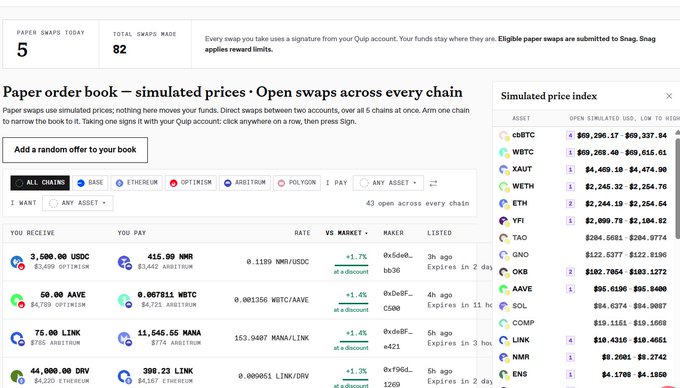Click the ENS asset icon in price index
680x388 pixels.
[504, 375]
